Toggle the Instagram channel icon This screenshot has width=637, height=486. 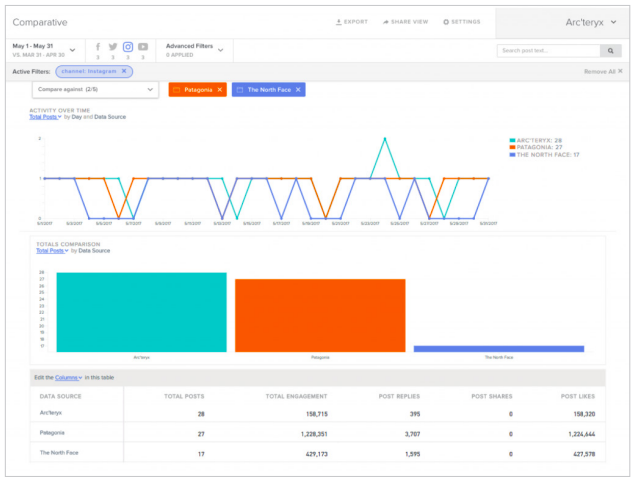click(128, 47)
